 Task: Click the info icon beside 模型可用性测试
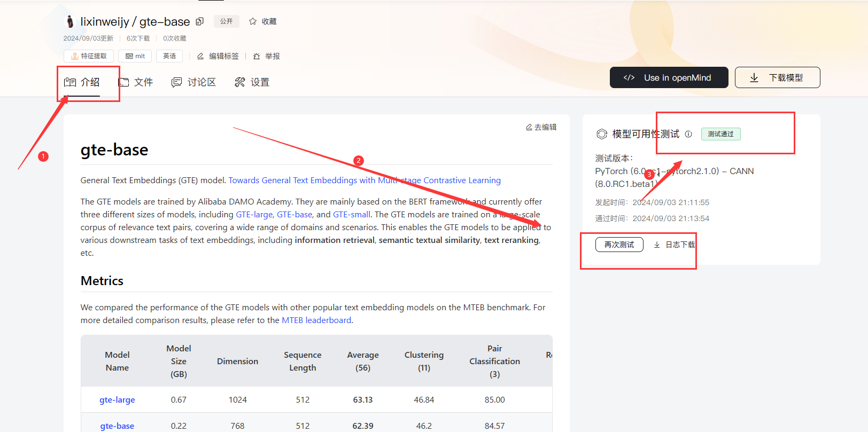click(x=688, y=134)
